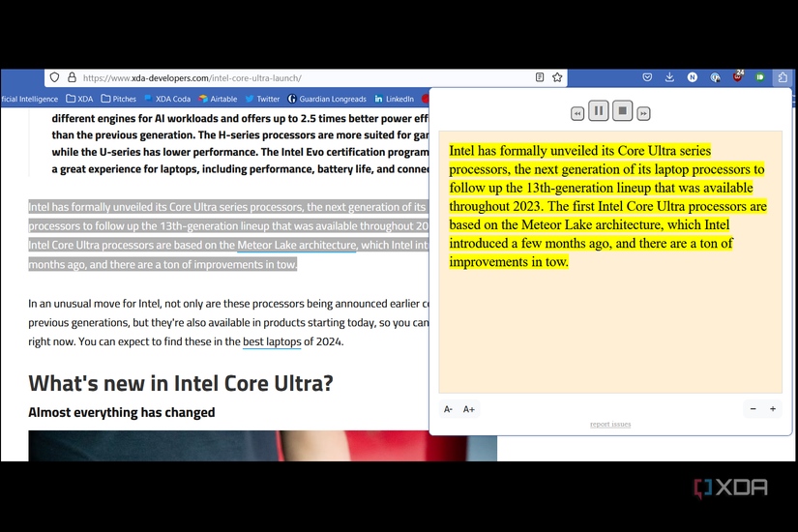Pause the read-aloud playback

[x=599, y=110]
